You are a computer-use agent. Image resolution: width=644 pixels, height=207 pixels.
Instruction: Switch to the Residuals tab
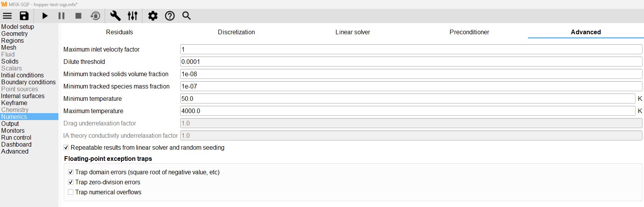120,32
